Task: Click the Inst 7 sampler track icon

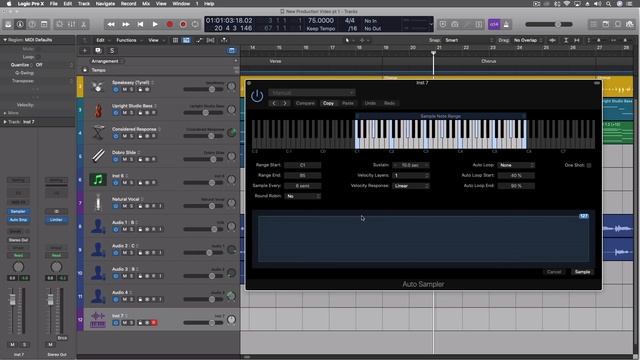Action: (x=98, y=320)
